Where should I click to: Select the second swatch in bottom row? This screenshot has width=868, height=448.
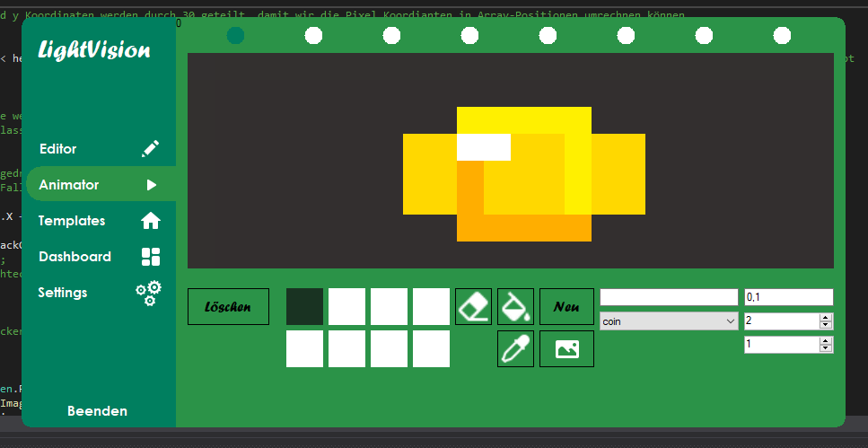346,349
